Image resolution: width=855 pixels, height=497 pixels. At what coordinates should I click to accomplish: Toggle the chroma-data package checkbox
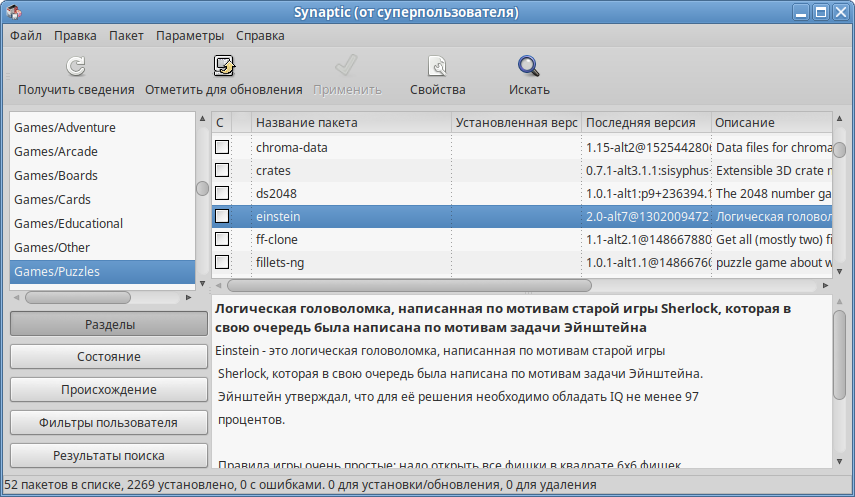[x=222, y=147]
